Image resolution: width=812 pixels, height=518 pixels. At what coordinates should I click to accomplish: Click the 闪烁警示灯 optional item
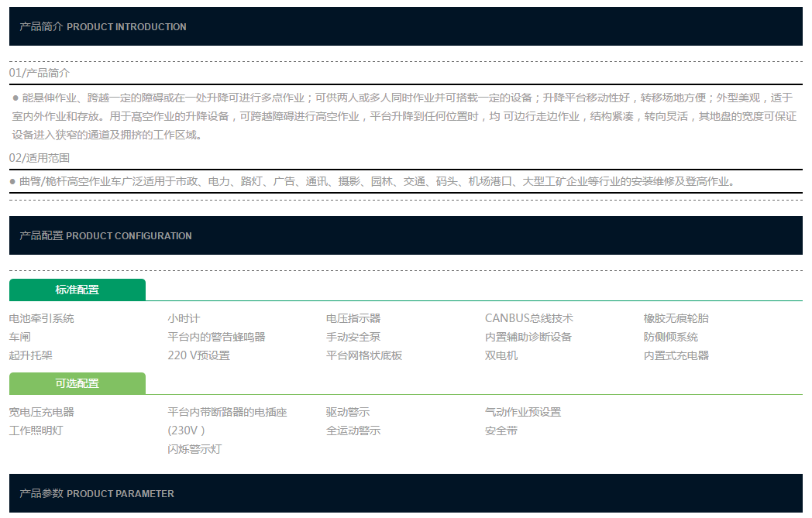click(x=194, y=449)
